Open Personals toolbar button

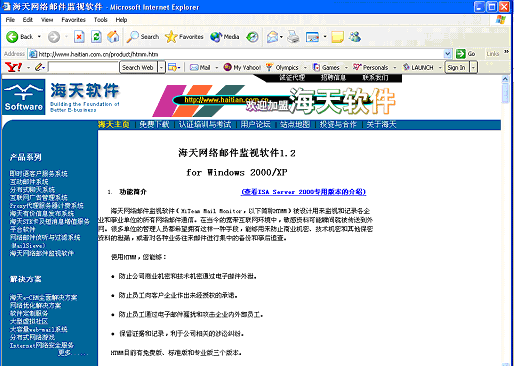[x=370, y=67]
